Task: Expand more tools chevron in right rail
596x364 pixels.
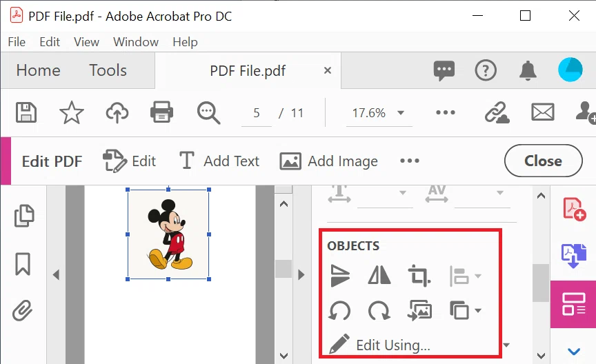Action: [573, 352]
